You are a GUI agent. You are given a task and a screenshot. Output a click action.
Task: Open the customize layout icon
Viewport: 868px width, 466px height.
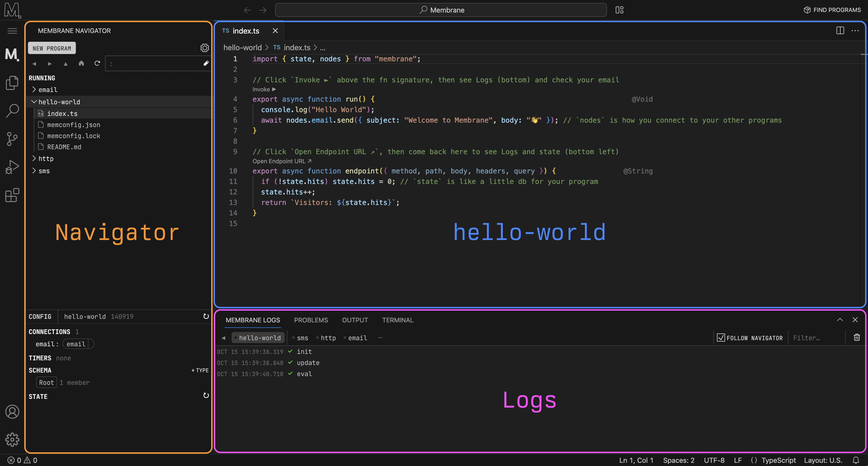pos(619,10)
